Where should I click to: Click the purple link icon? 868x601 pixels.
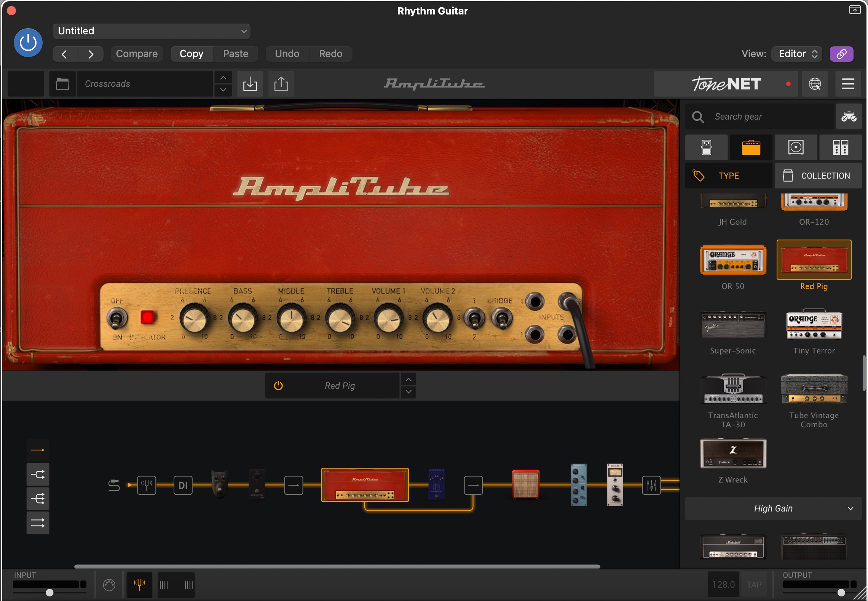click(x=841, y=54)
